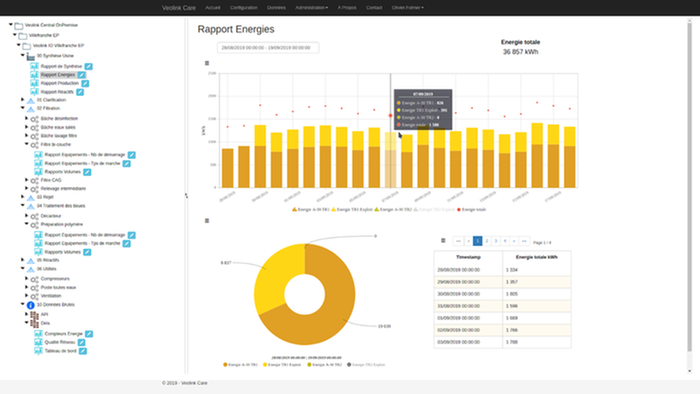This screenshot has width=700, height=394.
Task: Go to next table page
Action: point(514,241)
